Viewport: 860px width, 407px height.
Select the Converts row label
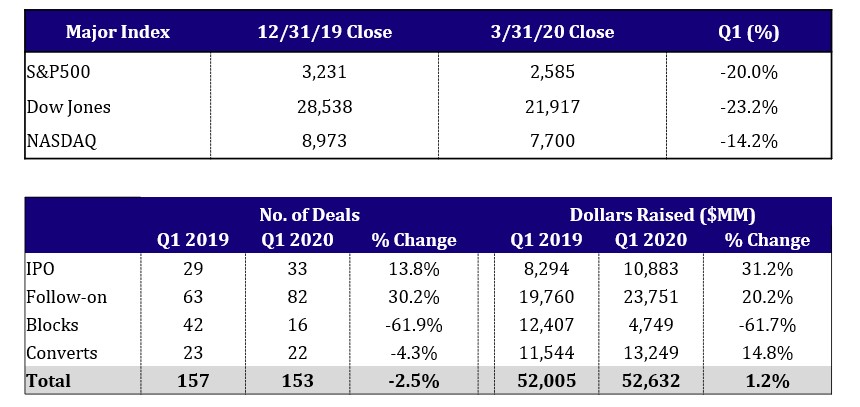[60, 352]
